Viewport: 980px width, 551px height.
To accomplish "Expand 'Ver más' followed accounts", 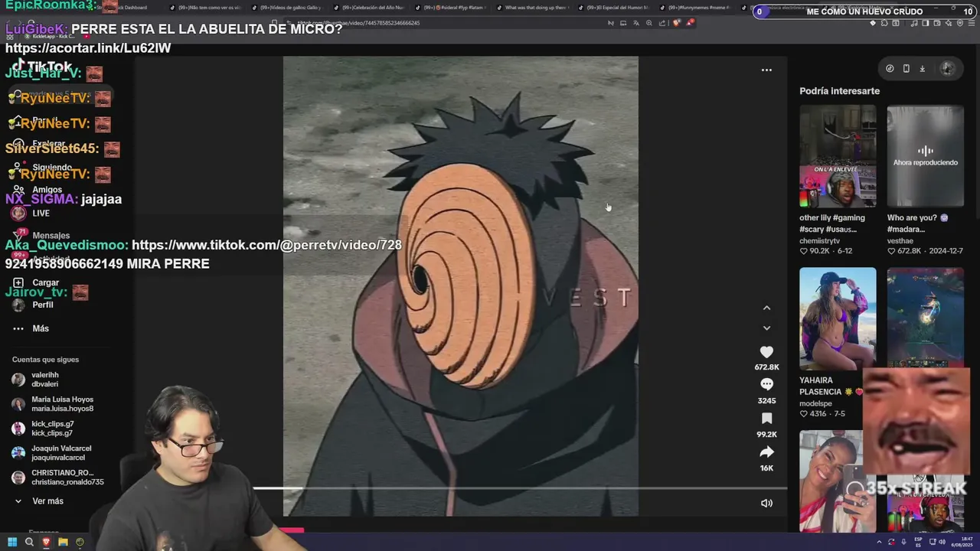I will pyautogui.click(x=38, y=500).
